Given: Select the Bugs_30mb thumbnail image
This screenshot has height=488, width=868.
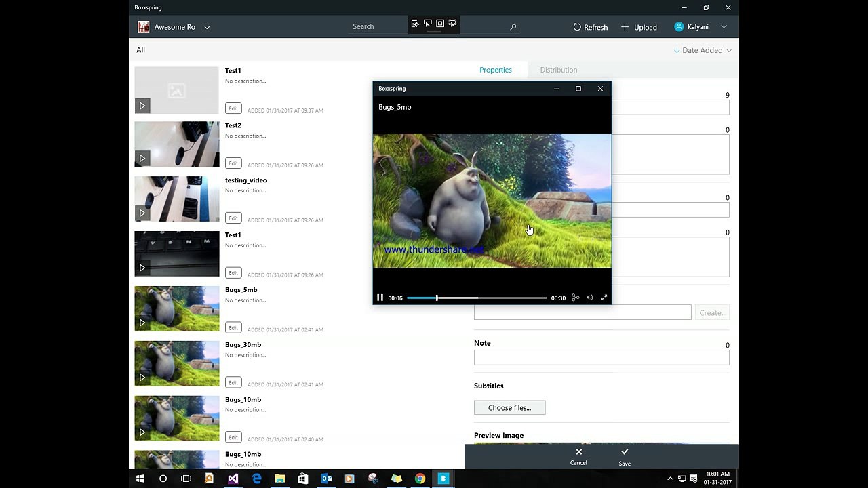Looking at the screenshot, I should click(x=177, y=363).
